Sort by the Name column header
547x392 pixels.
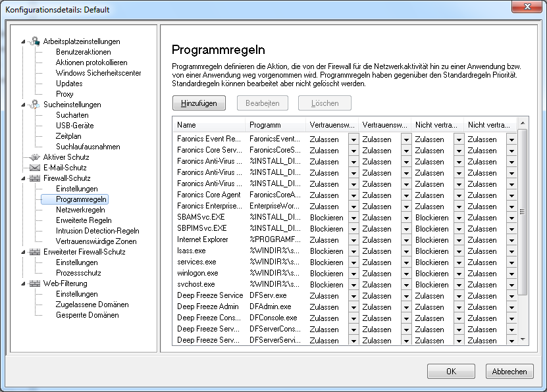point(209,125)
